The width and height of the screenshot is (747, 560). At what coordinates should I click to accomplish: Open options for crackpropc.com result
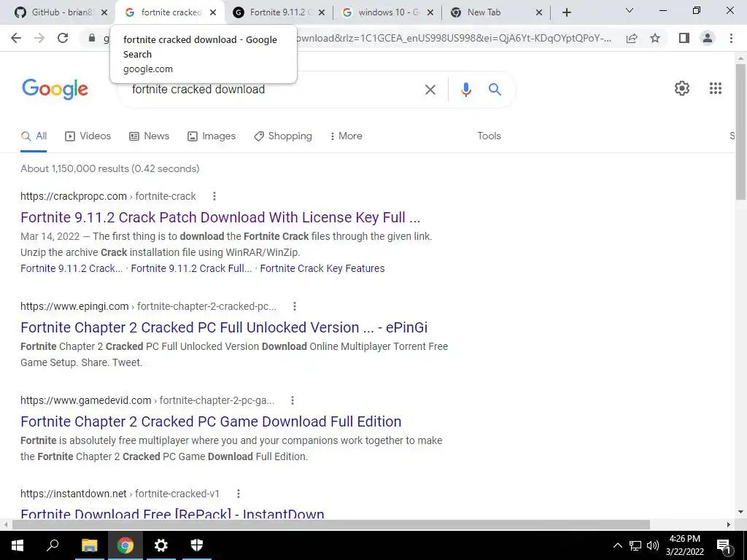coord(214,196)
